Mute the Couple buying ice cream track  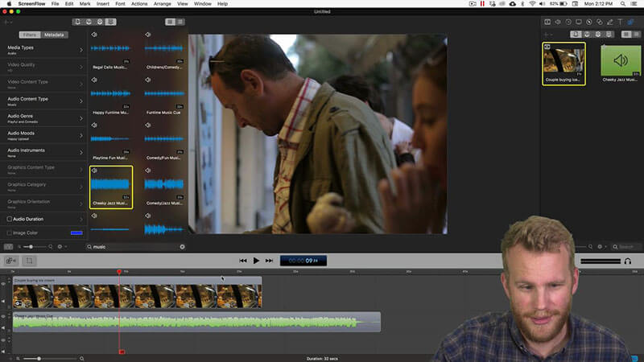point(3,301)
